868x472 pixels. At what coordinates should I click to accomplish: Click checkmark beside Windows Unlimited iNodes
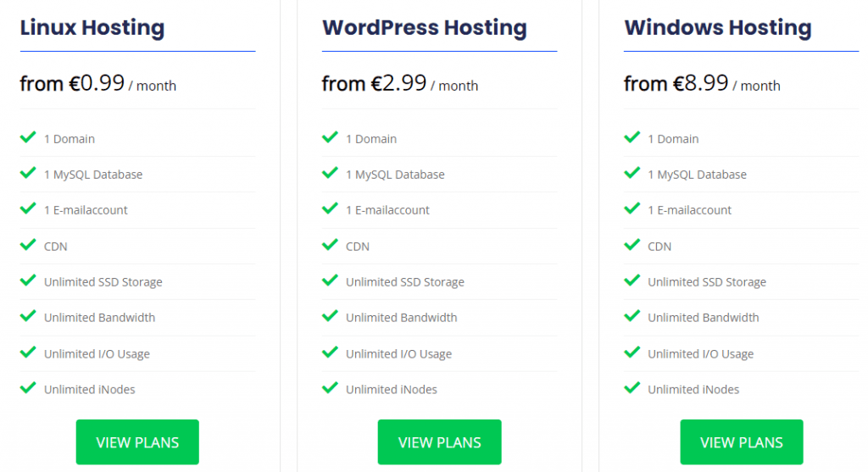coord(632,388)
